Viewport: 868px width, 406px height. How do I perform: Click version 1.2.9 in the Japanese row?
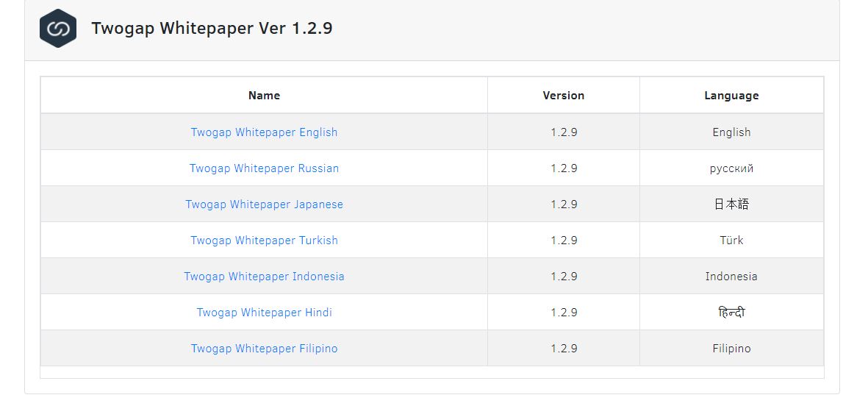pos(564,204)
